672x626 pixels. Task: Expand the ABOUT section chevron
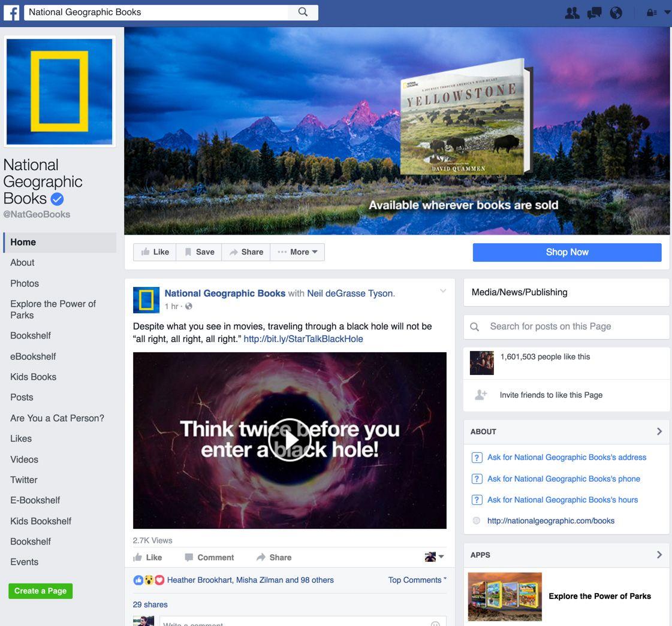click(x=659, y=431)
